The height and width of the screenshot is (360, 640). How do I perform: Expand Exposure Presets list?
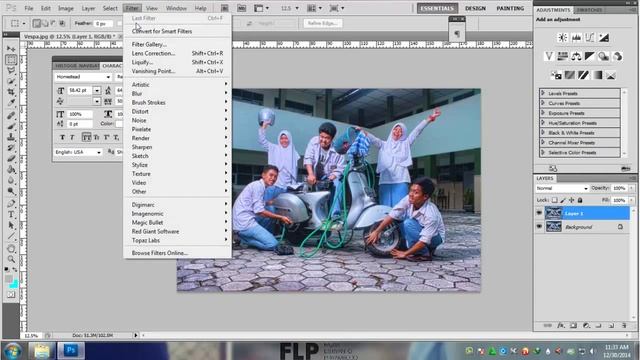(543, 113)
